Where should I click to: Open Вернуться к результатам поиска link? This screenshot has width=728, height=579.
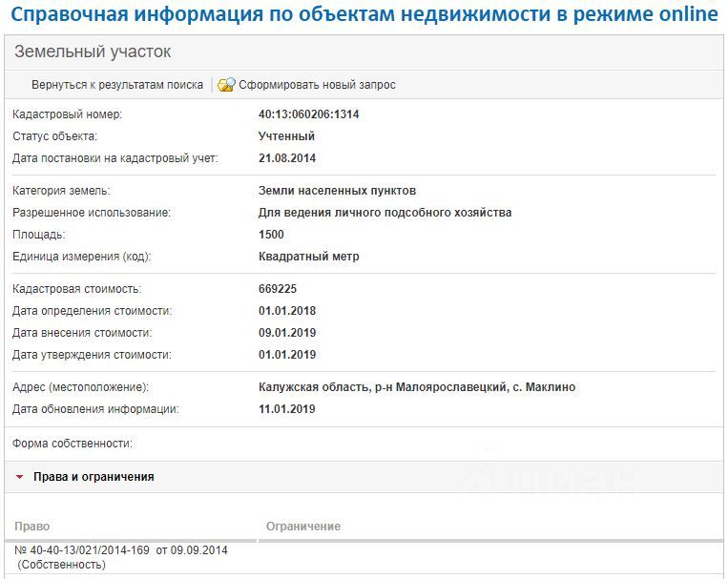pos(117,85)
